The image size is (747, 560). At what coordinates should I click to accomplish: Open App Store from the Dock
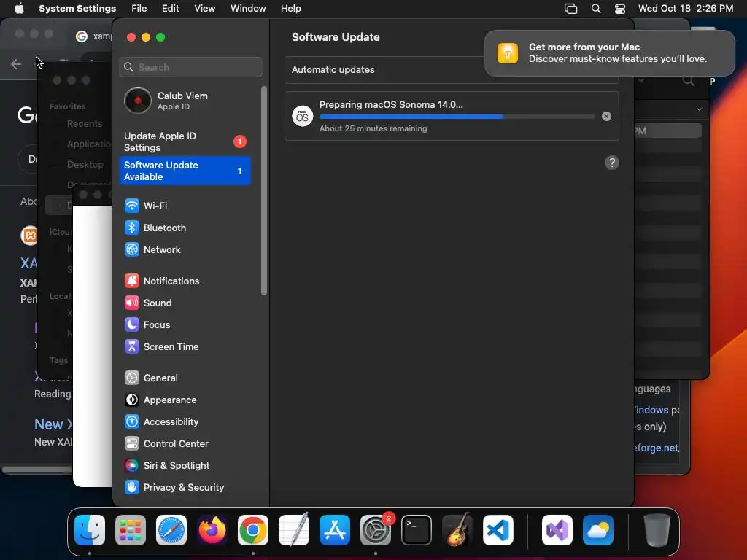[x=335, y=530]
